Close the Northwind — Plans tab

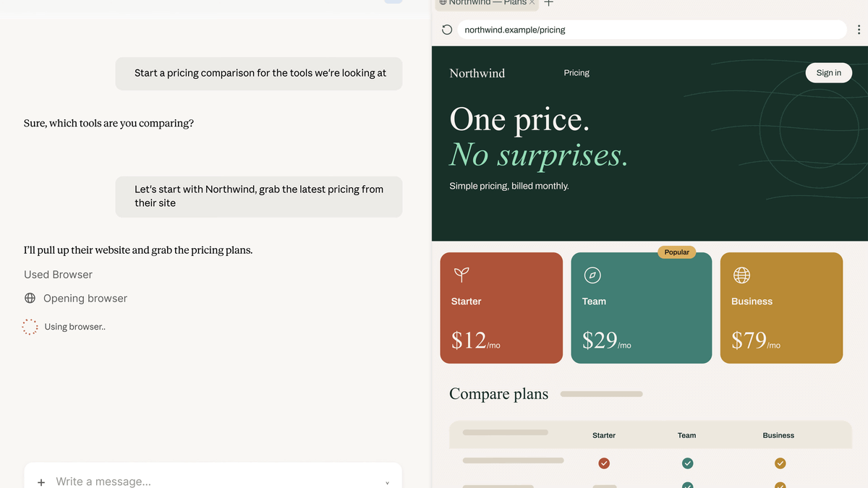[532, 3]
